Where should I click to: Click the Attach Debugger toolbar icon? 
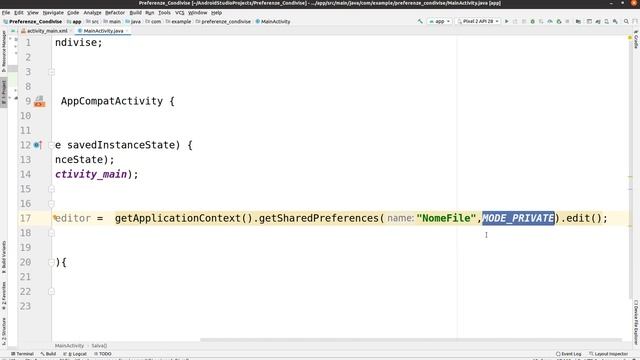(x=559, y=21)
